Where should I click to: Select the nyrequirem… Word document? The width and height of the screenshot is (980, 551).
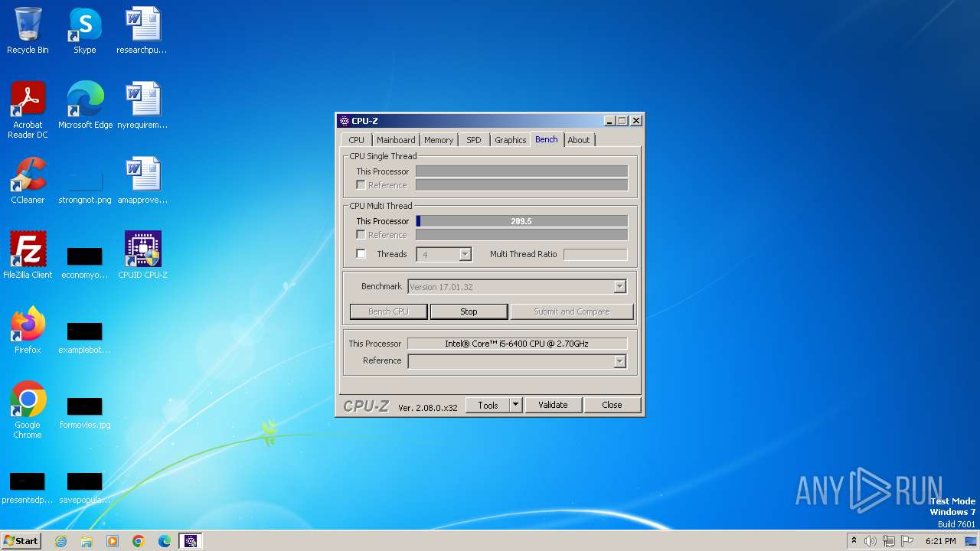[142, 106]
